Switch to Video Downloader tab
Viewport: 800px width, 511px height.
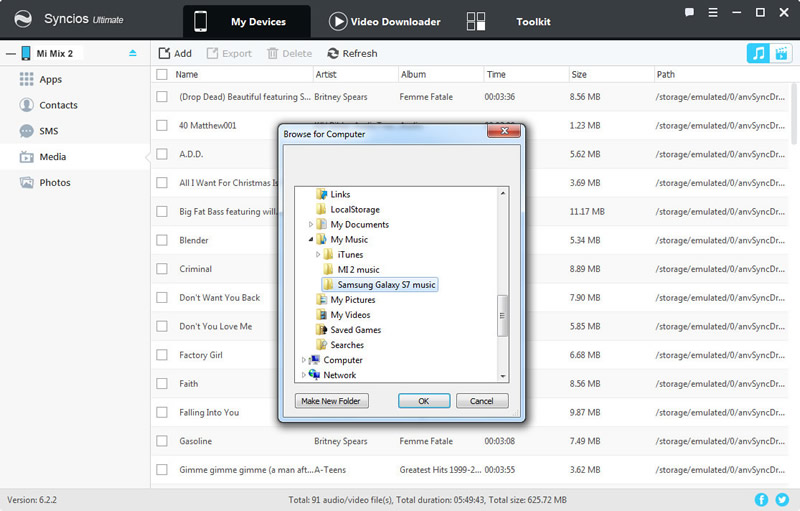(385, 21)
